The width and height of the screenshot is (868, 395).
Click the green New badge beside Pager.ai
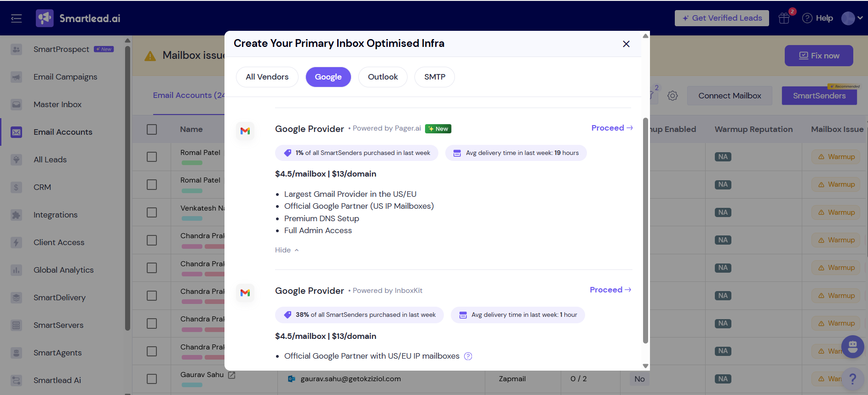[438, 129]
